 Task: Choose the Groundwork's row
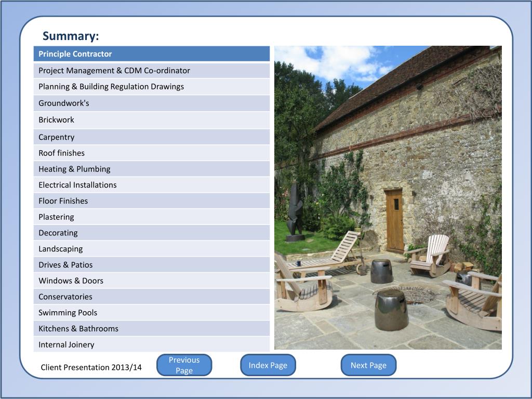point(152,103)
